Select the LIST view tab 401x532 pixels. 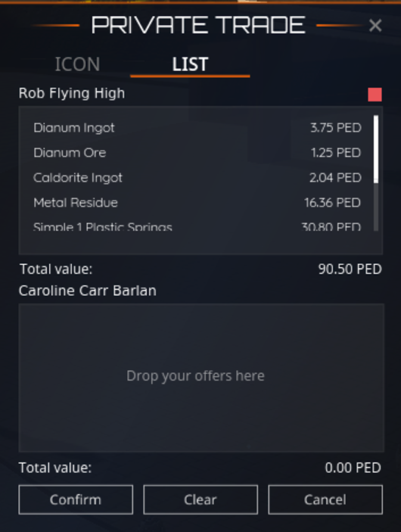coord(190,64)
